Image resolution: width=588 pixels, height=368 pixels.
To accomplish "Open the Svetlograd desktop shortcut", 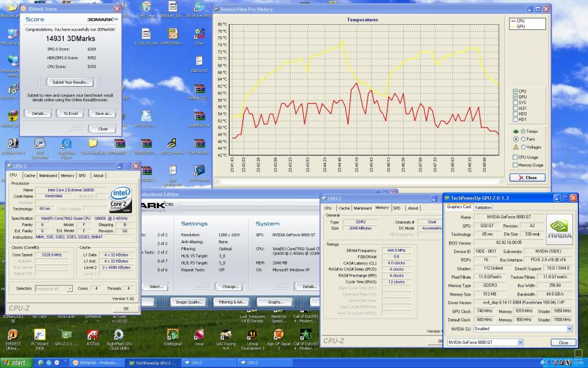I will (172, 338).
